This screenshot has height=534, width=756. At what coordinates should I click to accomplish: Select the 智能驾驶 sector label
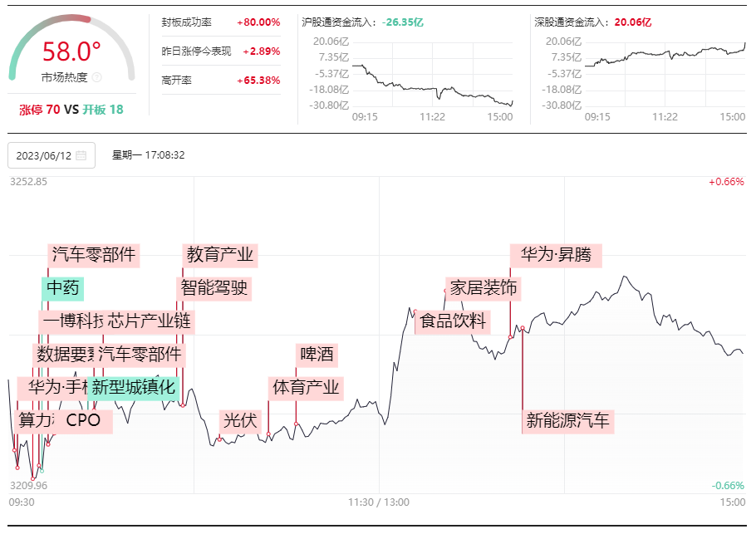point(214,289)
